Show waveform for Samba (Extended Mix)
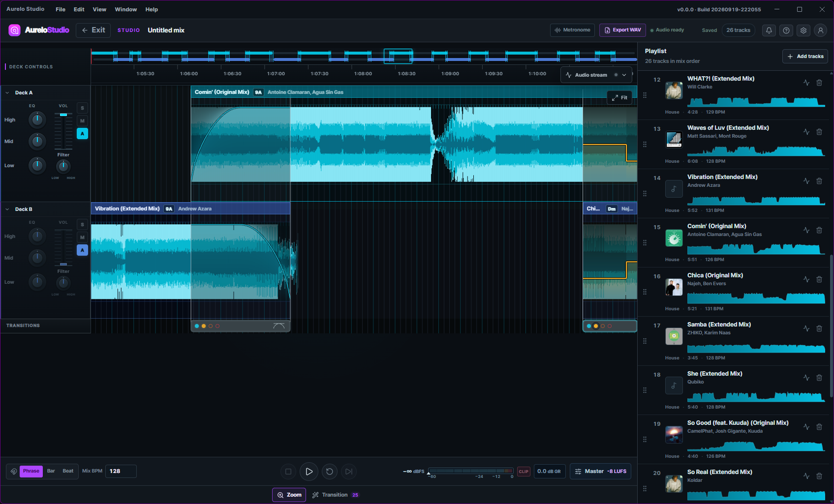This screenshot has width=834, height=504. pyautogui.click(x=806, y=328)
